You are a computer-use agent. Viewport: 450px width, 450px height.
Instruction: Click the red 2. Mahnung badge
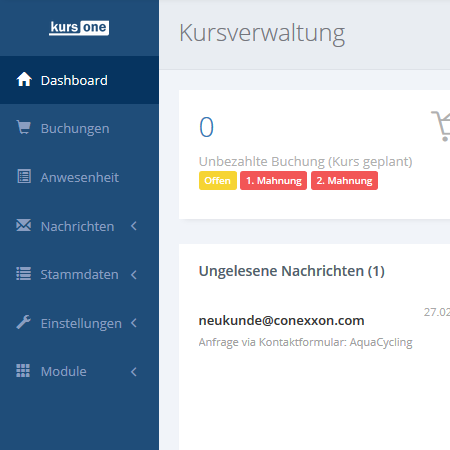344,181
